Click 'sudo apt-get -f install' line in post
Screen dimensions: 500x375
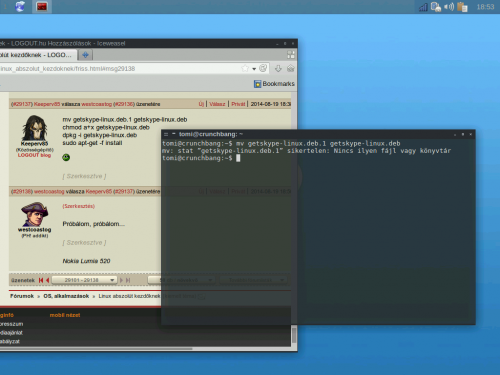coord(92,143)
